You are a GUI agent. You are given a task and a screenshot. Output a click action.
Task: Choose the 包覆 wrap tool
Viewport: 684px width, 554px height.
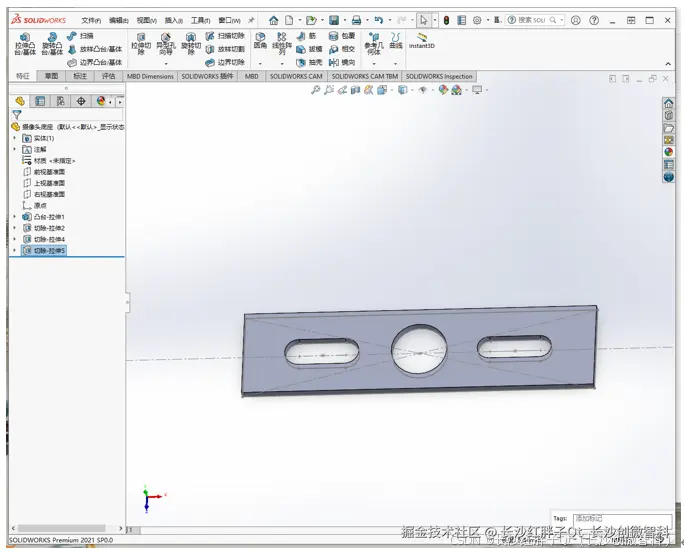click(x=342, y=36)
